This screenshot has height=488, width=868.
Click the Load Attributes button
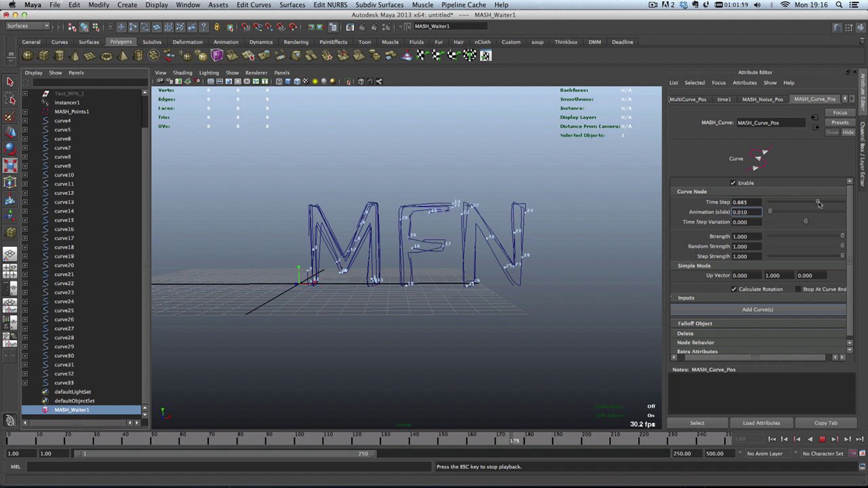(x=761, y=423)
